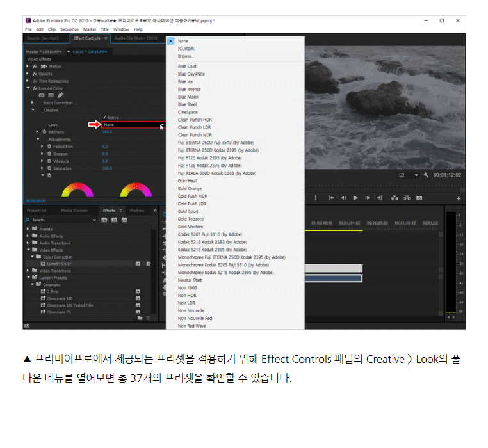Toggle YUV Effects filter icon

[124, 220]
